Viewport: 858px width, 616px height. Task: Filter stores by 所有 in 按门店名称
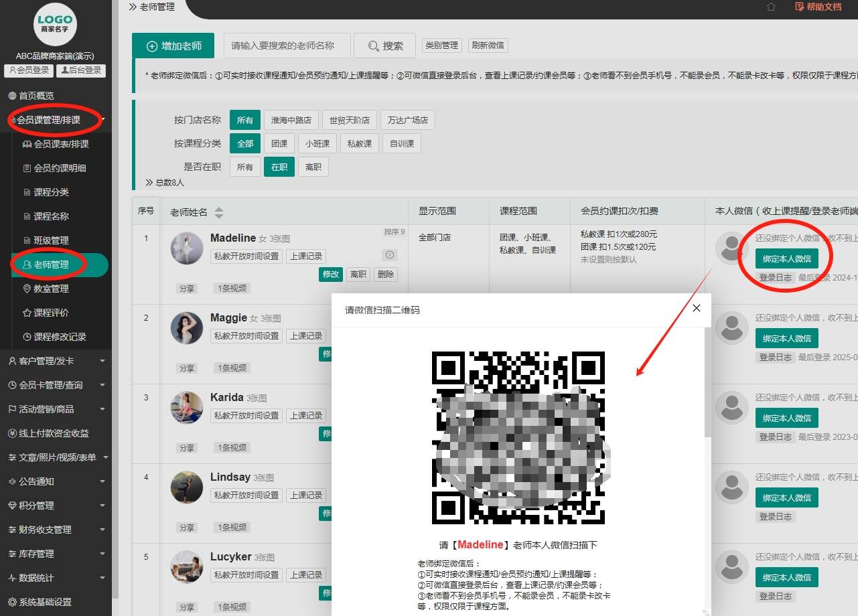point(245,120)
